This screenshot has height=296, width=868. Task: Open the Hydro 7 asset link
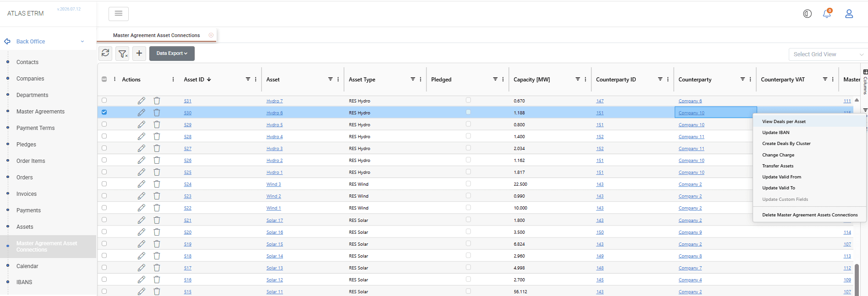(274, 101)
